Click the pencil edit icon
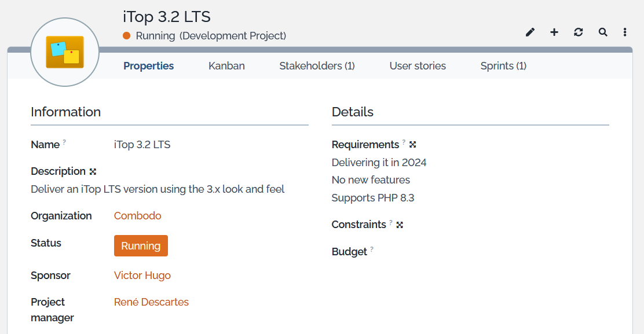Image resolution: width=644 pixels, height=334 pixels. (x=530, y=32)
